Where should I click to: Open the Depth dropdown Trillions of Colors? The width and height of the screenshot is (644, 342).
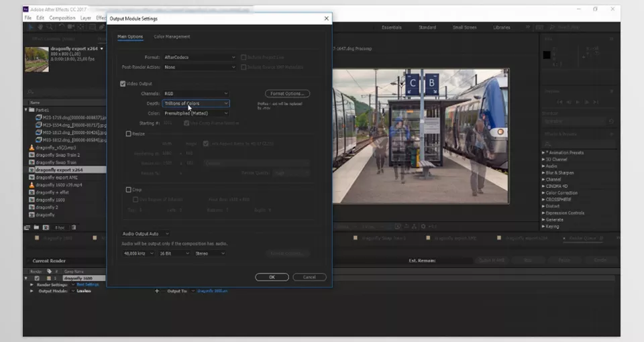[x=196, y=103]
